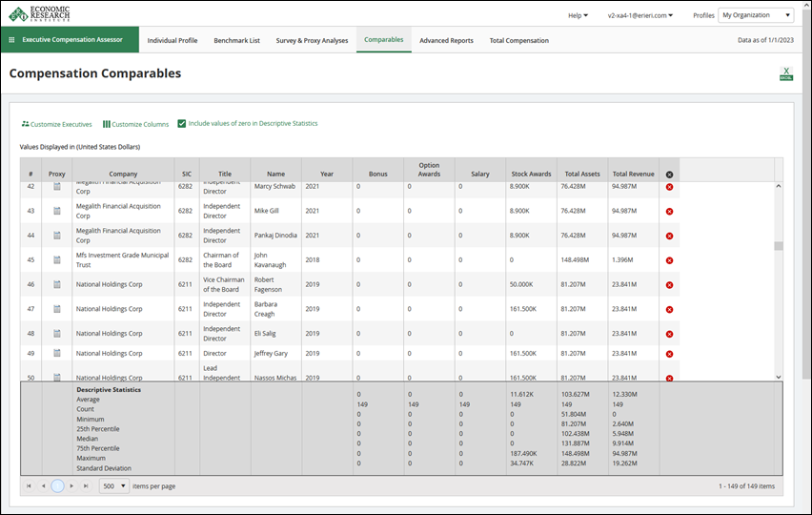
Task: Remove John Kavanaugh row with red X
Action: click(x=669, y=260)
